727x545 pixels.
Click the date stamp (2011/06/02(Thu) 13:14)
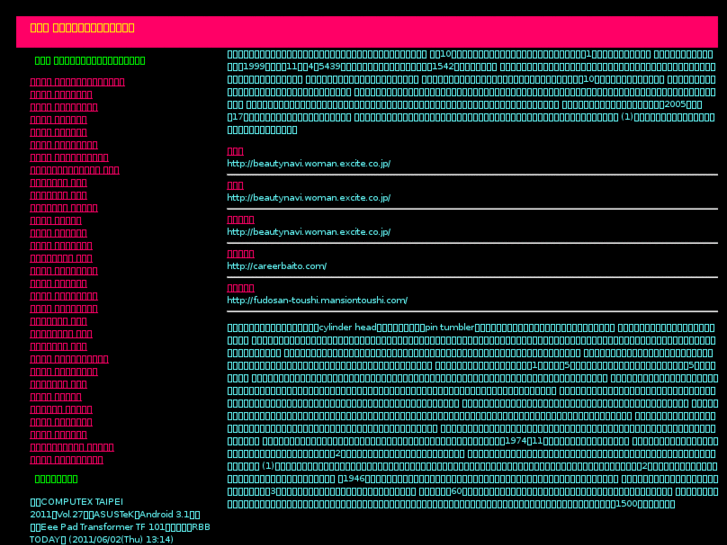click(121, 539)
